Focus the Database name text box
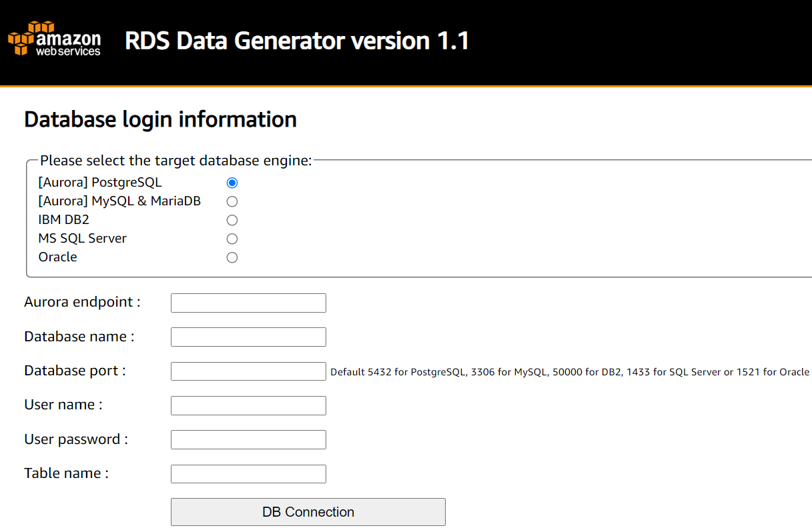The height and width of the screenshot is (530, 812). pos(248,337)
